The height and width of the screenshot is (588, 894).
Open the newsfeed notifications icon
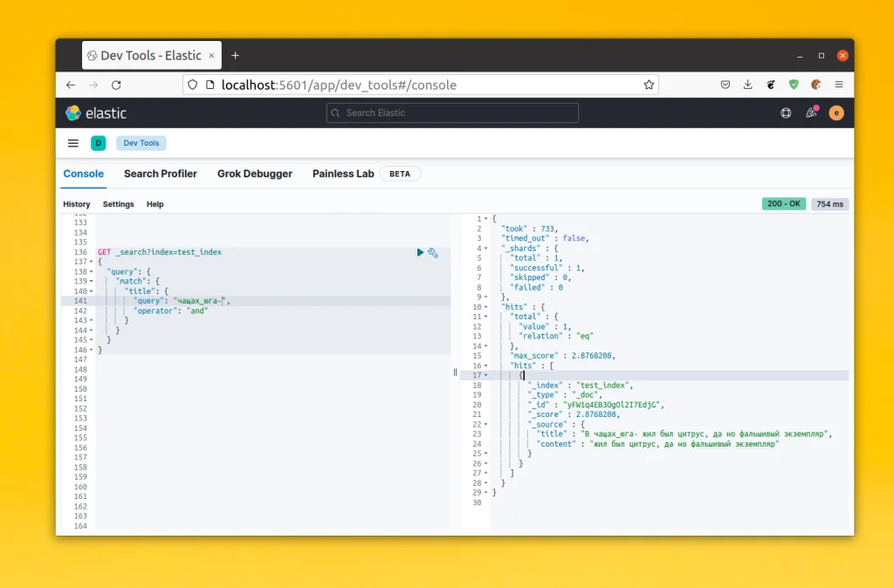pyautogui.click(x=810, y=113)
